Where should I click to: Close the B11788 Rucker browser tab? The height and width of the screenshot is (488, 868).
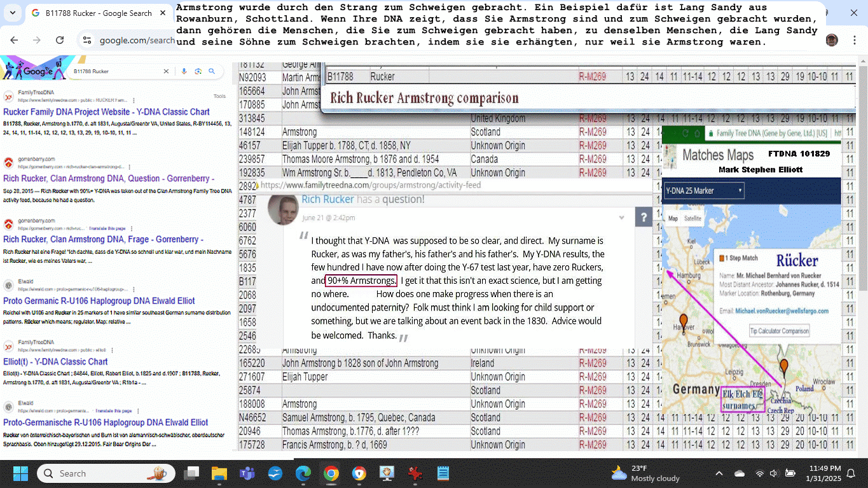pos(163,13)
